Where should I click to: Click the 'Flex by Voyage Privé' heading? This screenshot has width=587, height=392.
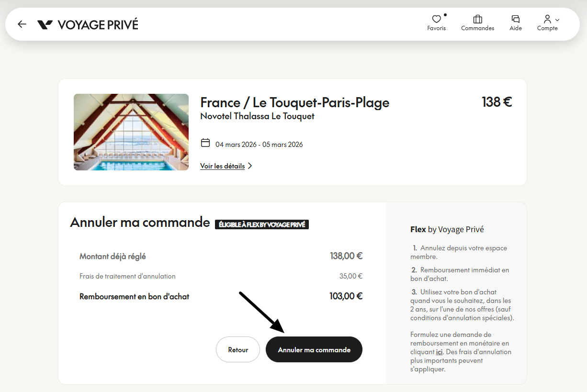447,229
